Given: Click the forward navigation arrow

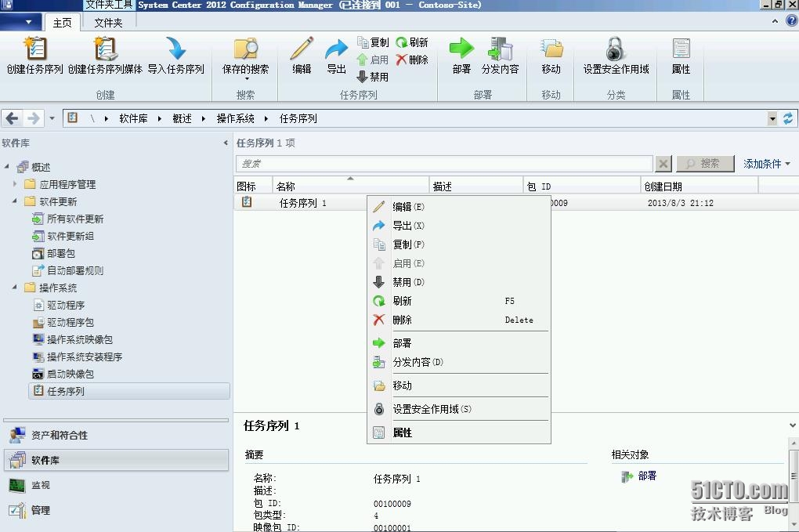Looking at the screenshot, I should pos(34,119).
